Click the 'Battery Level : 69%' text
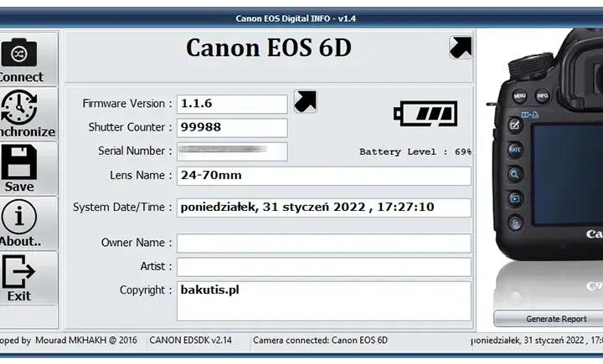This screenshot has height=364, width=603. [415, 151]
